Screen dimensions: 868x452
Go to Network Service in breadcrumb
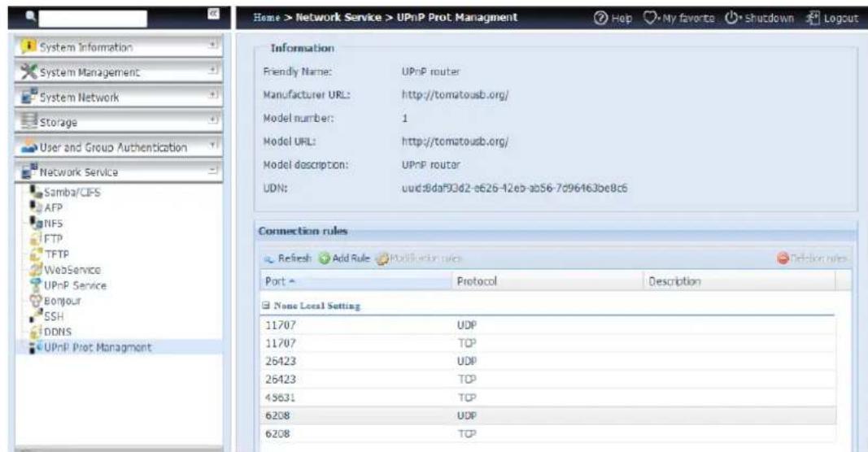(x=338, y=17)
